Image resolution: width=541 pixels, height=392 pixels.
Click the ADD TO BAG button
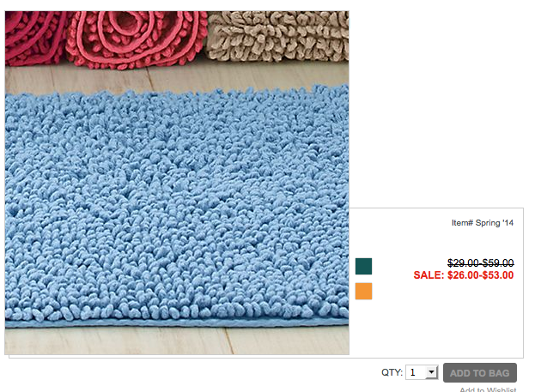480,372
